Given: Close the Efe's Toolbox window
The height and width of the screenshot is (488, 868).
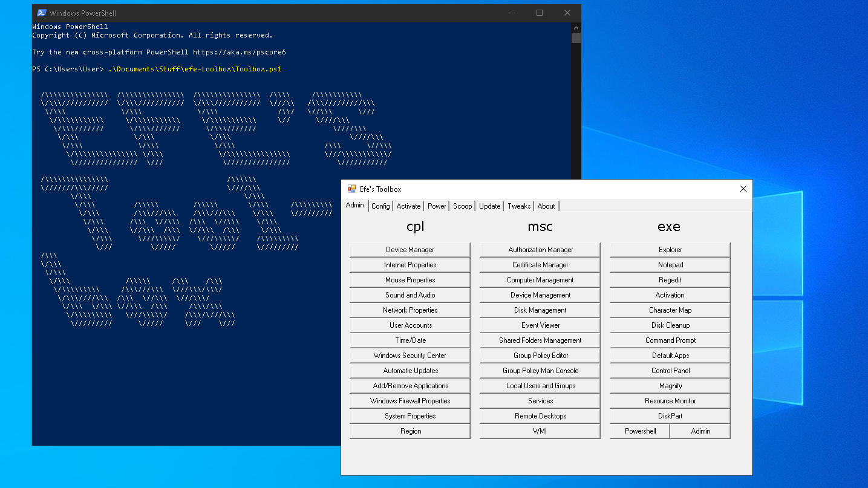Looking at the screenshot, I should (x=743, y=189).
